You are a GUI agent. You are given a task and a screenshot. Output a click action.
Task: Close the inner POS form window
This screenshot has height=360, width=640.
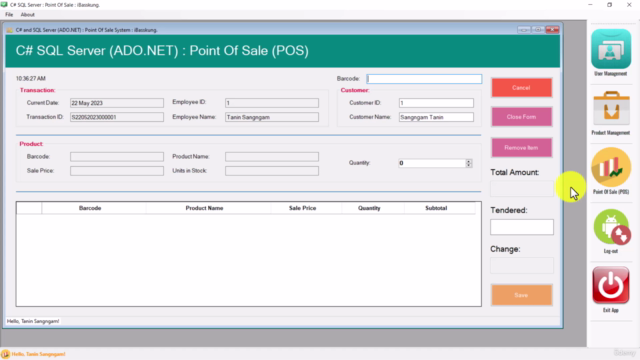(552, 30)
